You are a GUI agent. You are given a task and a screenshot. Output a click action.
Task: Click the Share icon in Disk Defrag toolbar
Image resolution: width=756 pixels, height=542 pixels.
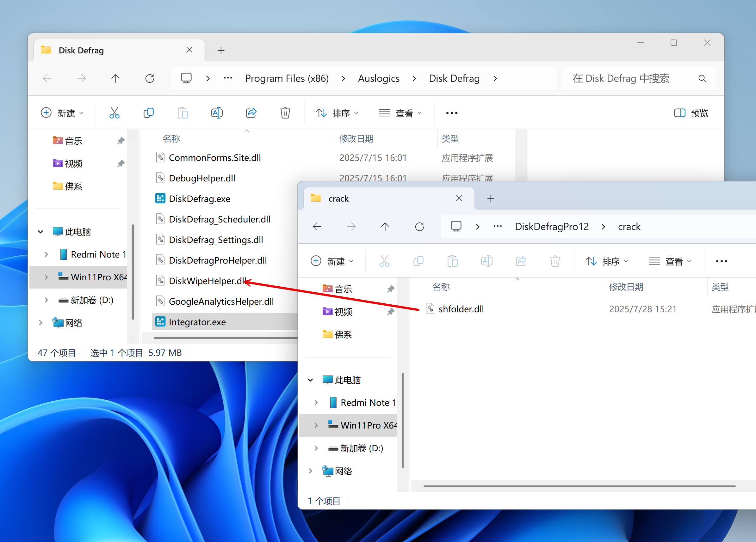[251, 113]
